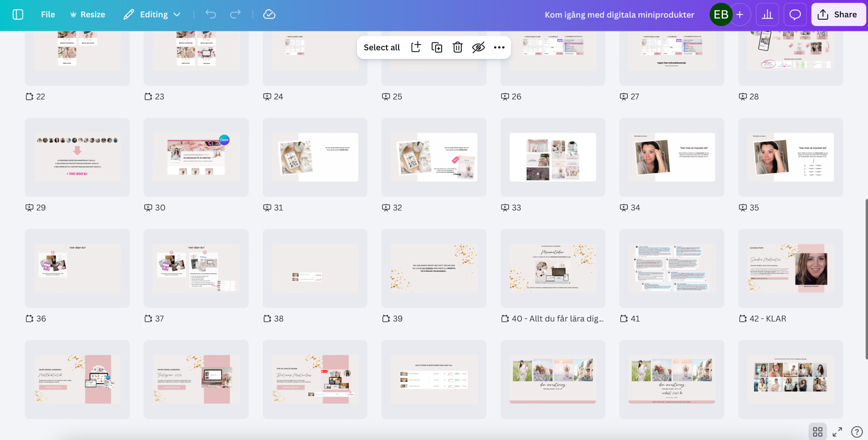Select page 36 thumbnail
This screenshot has width=868, height=440.
click(x=77, y=268)
